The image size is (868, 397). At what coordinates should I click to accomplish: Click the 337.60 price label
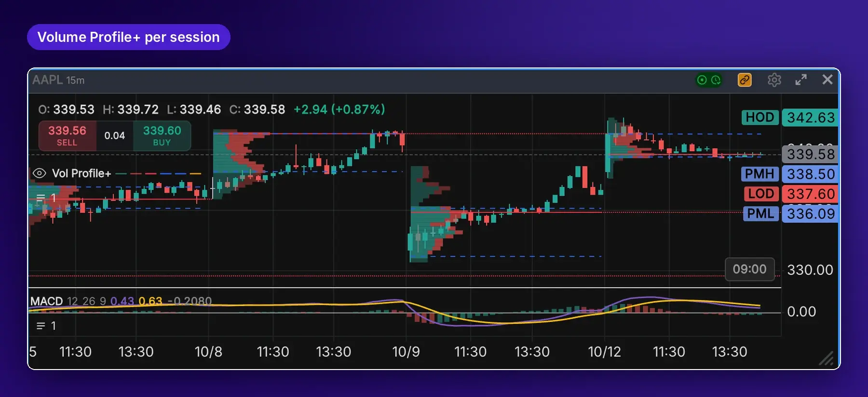point(810,194)
